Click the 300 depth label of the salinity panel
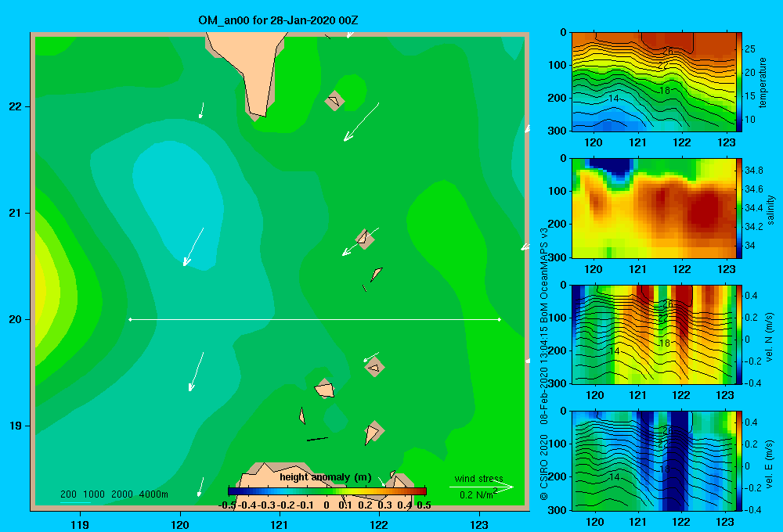The height and width of the screenshot is (532, 783). (557, 257)
